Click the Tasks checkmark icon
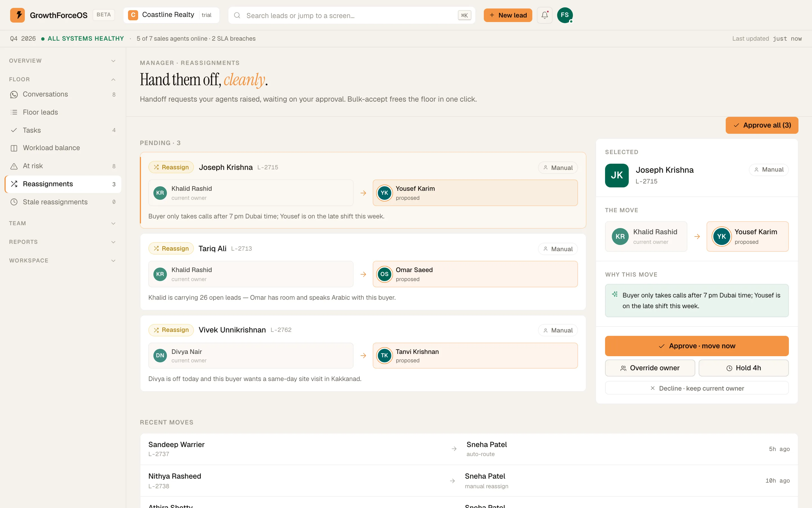 (x=14, y=130)
